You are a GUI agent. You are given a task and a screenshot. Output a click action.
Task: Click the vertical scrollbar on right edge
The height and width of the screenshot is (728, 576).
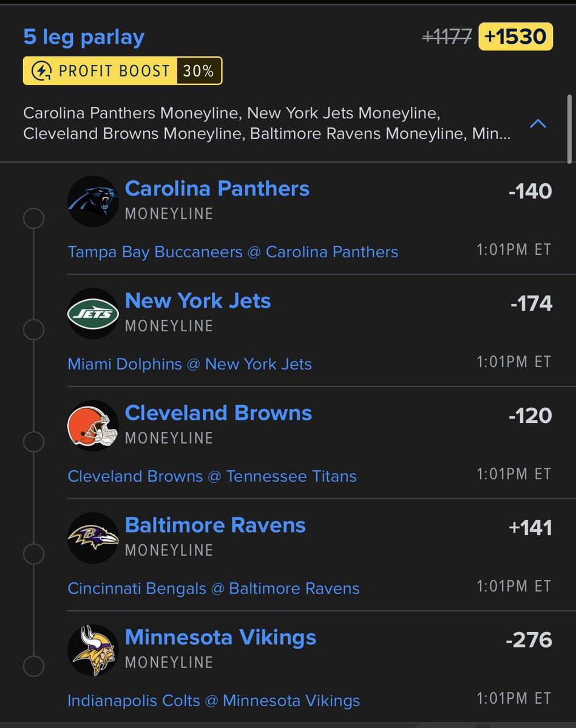point(569,129)
